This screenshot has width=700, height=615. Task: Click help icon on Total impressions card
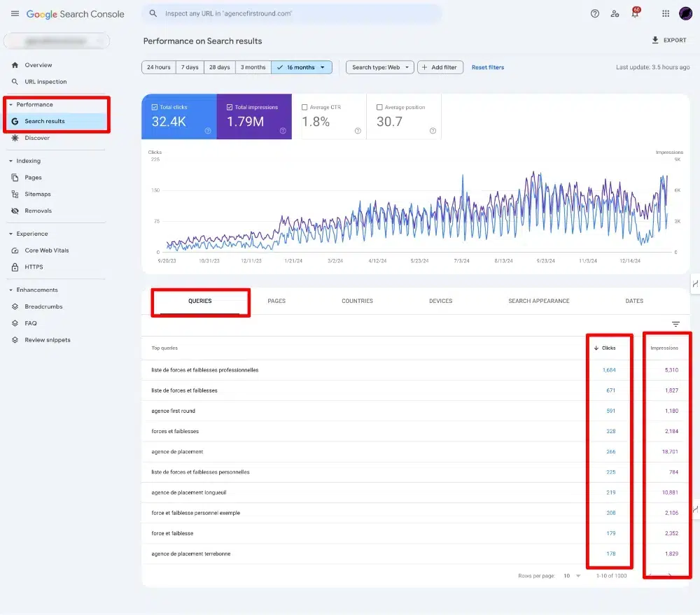tap(283, 131)
